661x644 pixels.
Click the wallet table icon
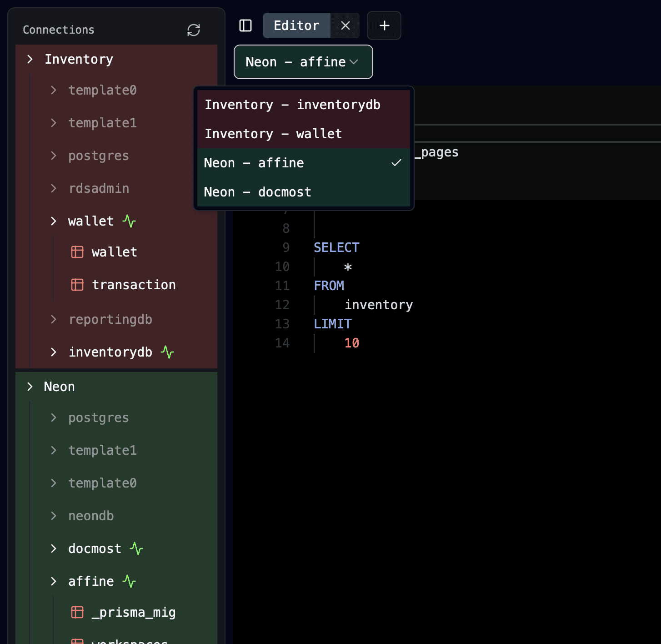click(77, 252)
